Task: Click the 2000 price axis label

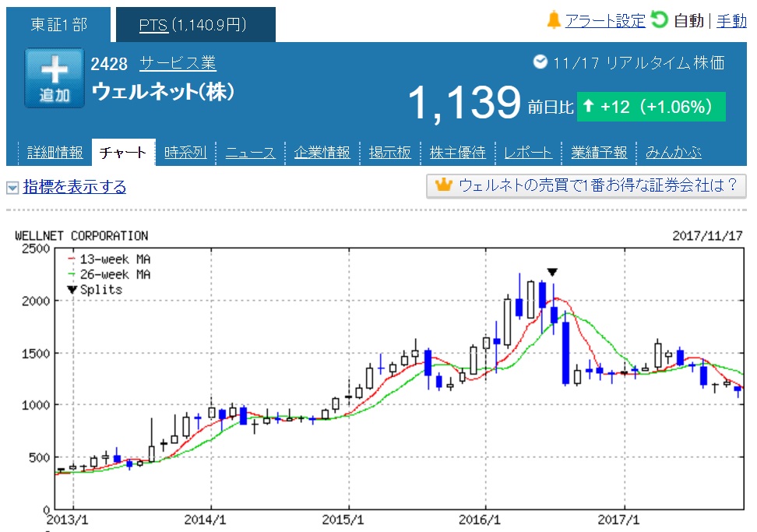Action: 36,301
